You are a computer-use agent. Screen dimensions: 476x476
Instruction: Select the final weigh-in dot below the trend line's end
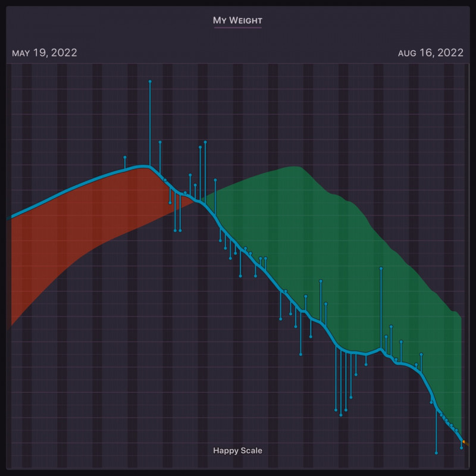point(461,447)
